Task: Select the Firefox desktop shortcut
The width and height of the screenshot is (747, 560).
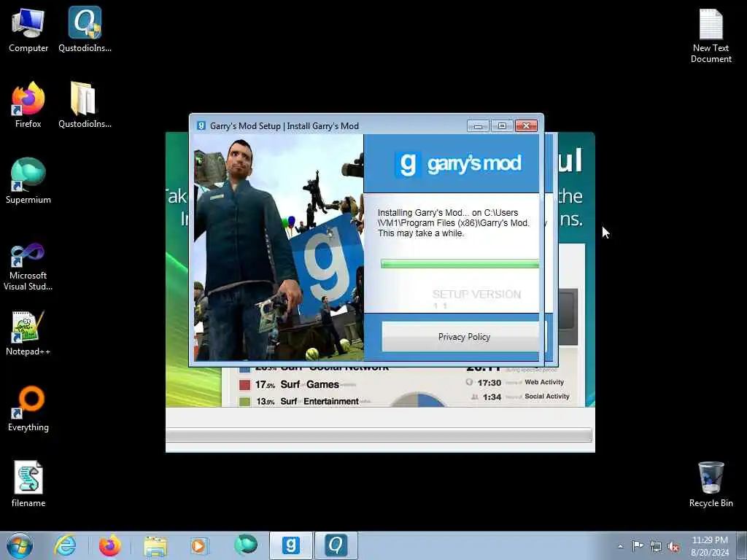Action: point(28,105)
